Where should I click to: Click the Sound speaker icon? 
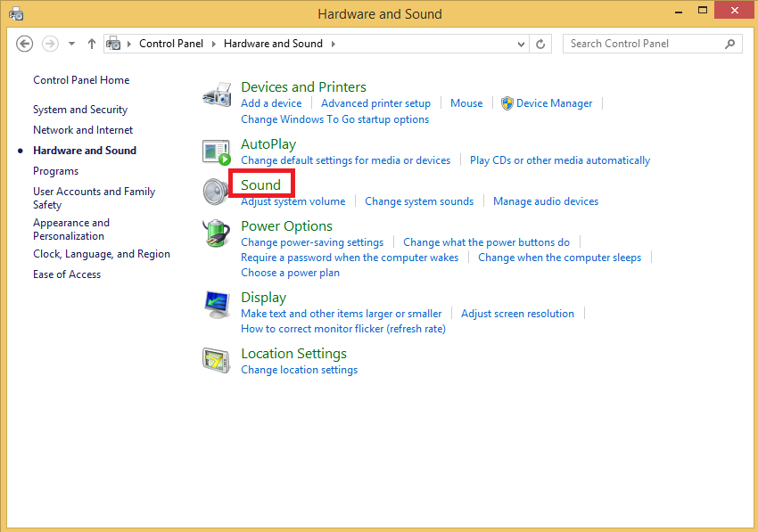pos(216,192)
